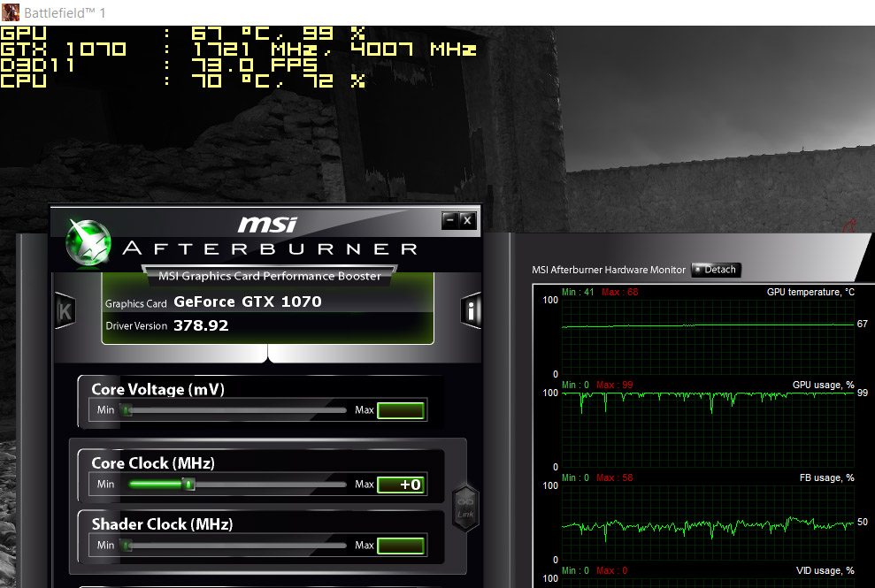The height and width of the screenshot is (588, 875).
Task: Click the Shader Clock value field
Action: 401,546
